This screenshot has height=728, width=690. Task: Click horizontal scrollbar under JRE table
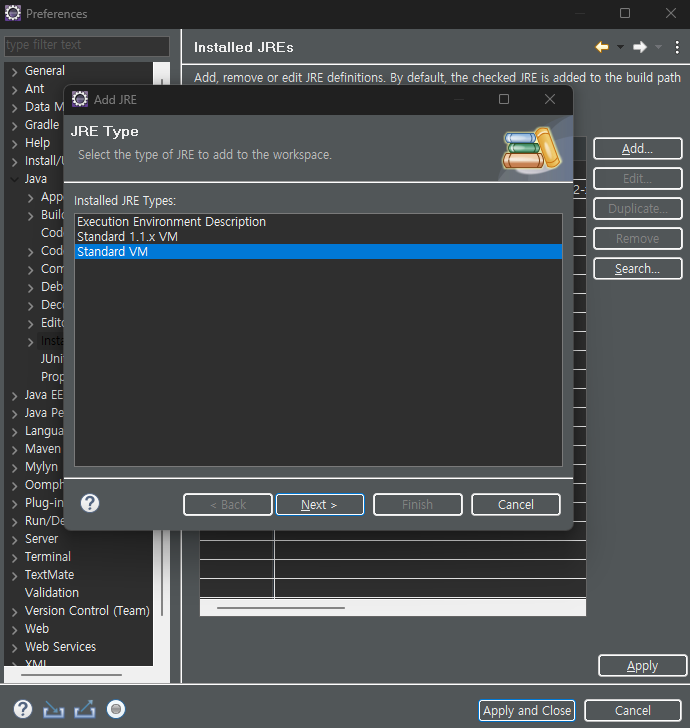pos(281,607)
